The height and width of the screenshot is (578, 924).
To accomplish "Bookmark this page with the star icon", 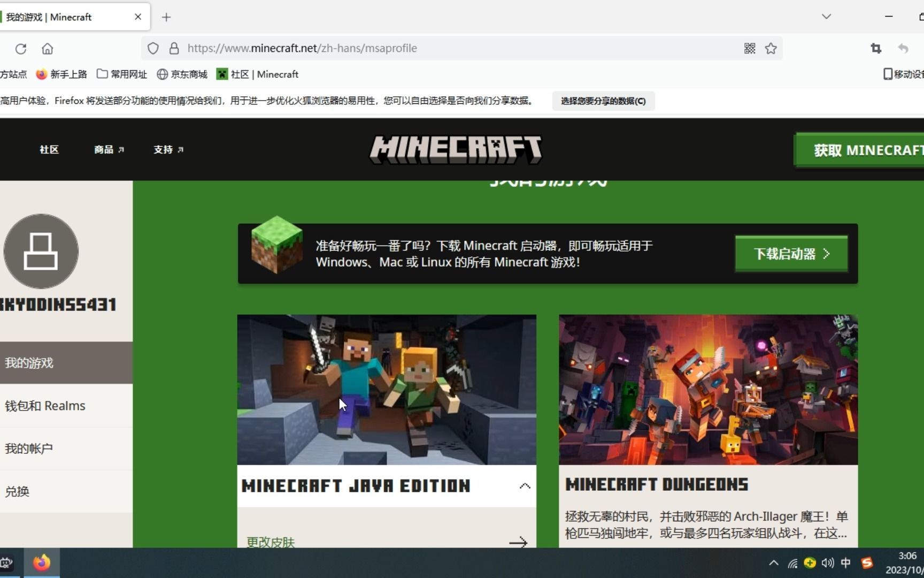I will click(771, 48).
